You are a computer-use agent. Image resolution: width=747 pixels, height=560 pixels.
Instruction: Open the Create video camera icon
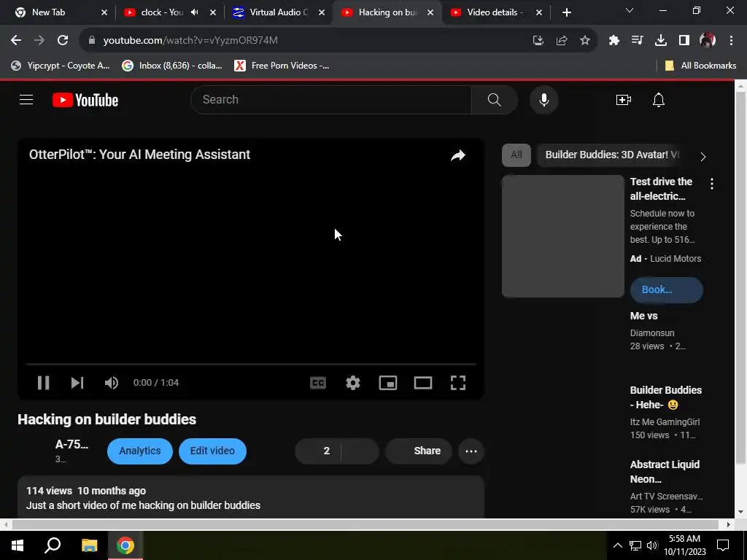point(623,100)
